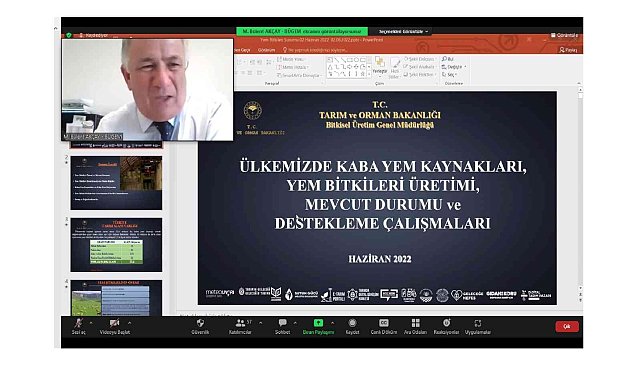Click the green Ekran Paylaşımı icon
Image resolution: width=641 pixels, height=380 pixels.
coord(318,323)
